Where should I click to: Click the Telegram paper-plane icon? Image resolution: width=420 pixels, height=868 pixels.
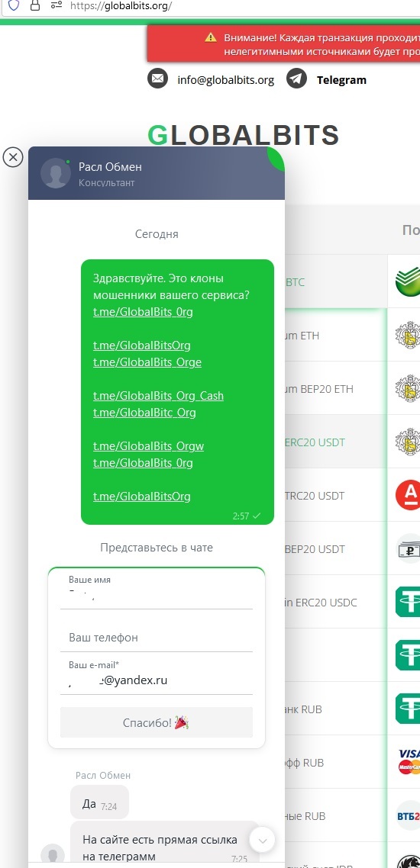(297, 79)
